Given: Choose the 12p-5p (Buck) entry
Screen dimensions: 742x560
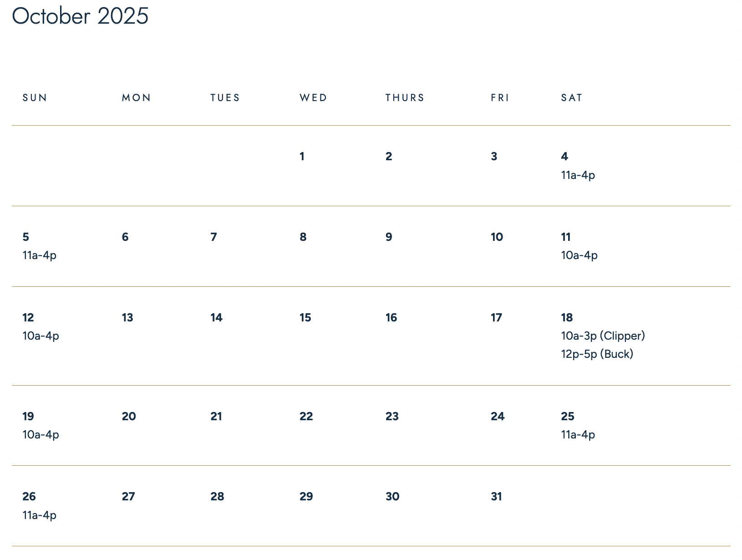Looking at the screenshot, I should (597, 354).
